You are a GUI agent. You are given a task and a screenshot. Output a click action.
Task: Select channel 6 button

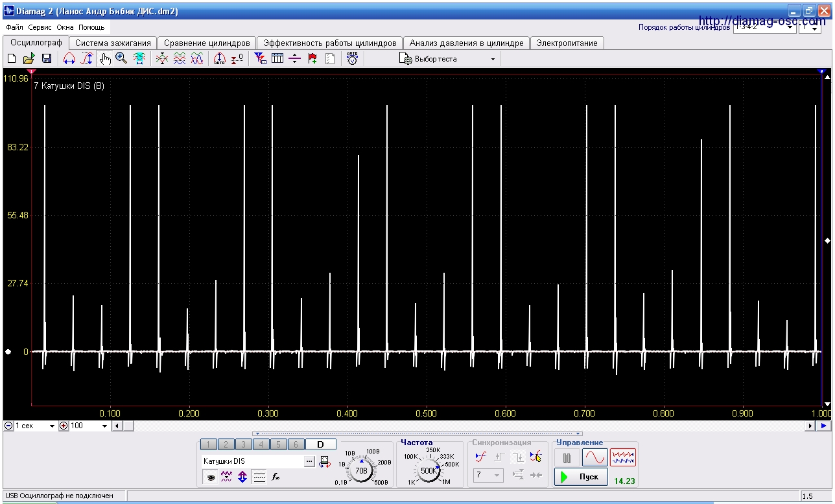coord(296,444)
